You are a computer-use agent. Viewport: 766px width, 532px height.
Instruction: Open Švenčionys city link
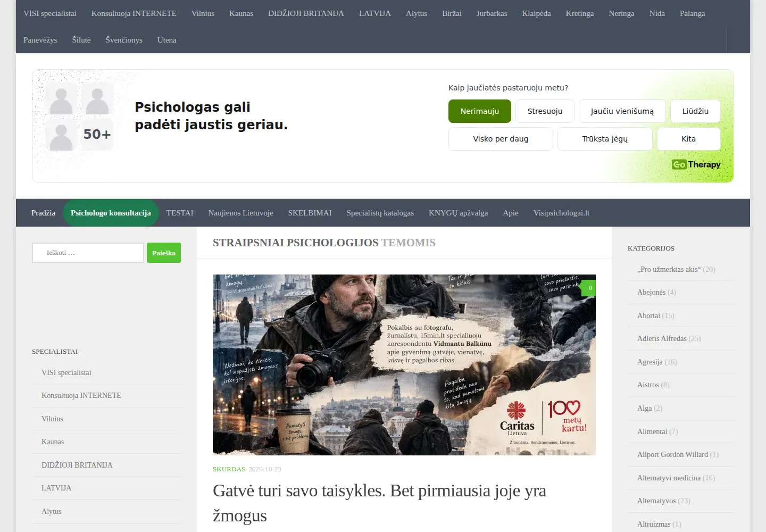tap(124, 40)
